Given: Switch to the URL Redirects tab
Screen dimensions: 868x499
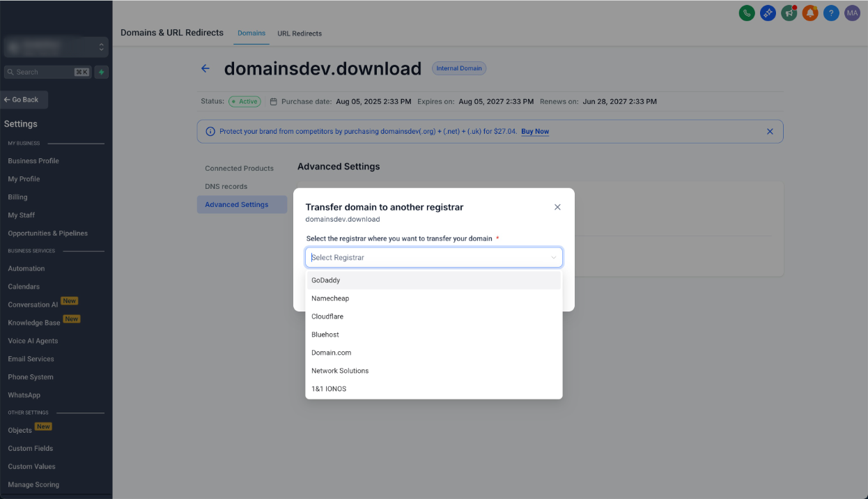Looking at the screenshot, I should click(x=300, y=33).
